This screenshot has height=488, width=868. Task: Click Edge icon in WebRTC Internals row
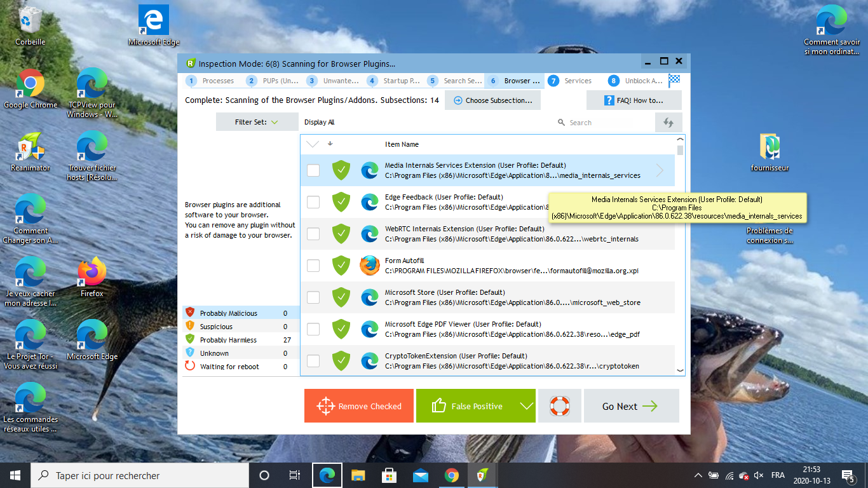pyautogui.click(x=370, y=234)
